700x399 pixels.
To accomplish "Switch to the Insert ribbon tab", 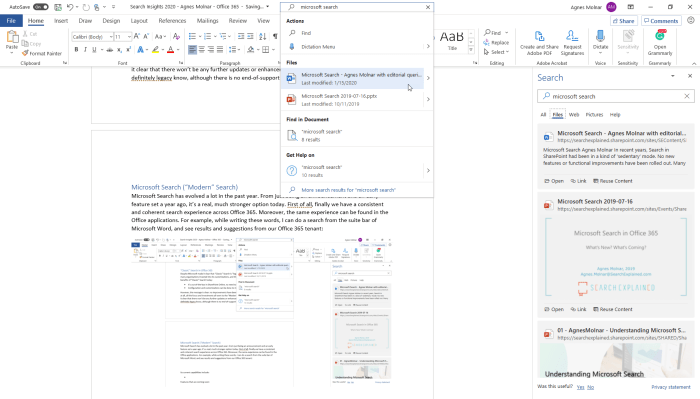I will 61,21.
